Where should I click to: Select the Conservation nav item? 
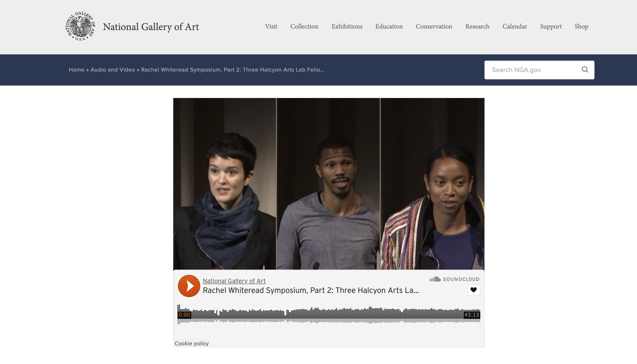pos(434,26)
